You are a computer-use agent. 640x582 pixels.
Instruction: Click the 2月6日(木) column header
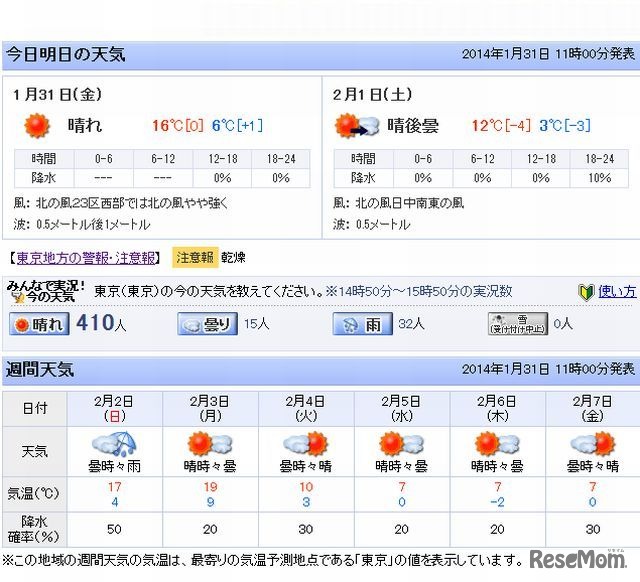[498, 409]
